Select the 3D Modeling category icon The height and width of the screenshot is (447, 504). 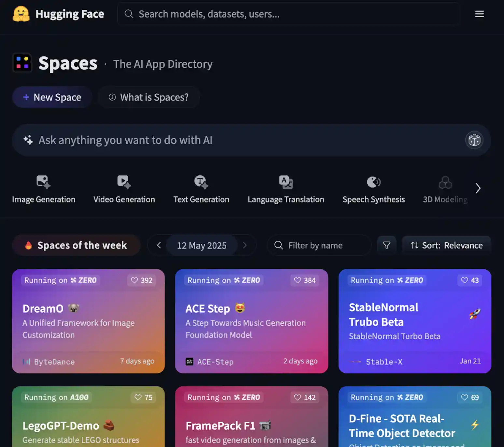(x=445, y=183)
